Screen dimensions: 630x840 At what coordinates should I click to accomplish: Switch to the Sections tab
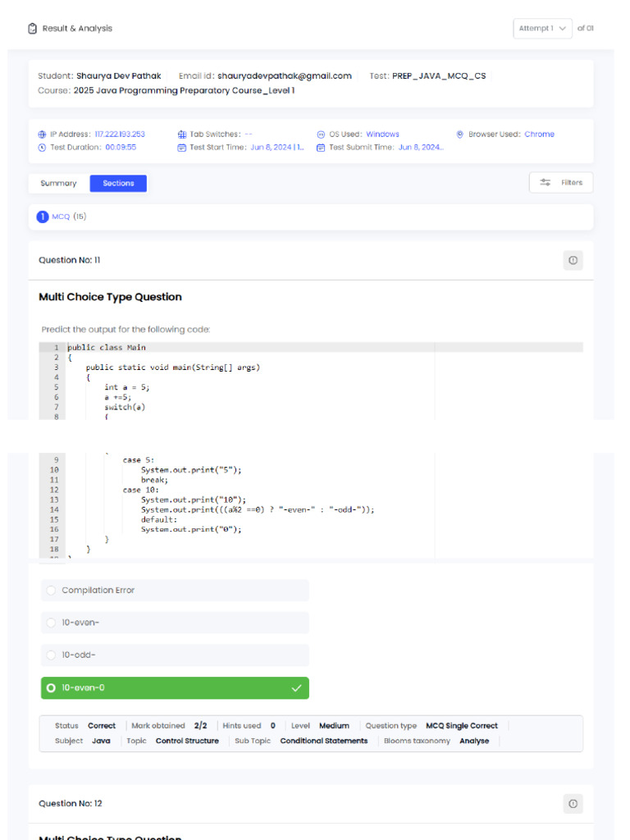tap(118, 184)
